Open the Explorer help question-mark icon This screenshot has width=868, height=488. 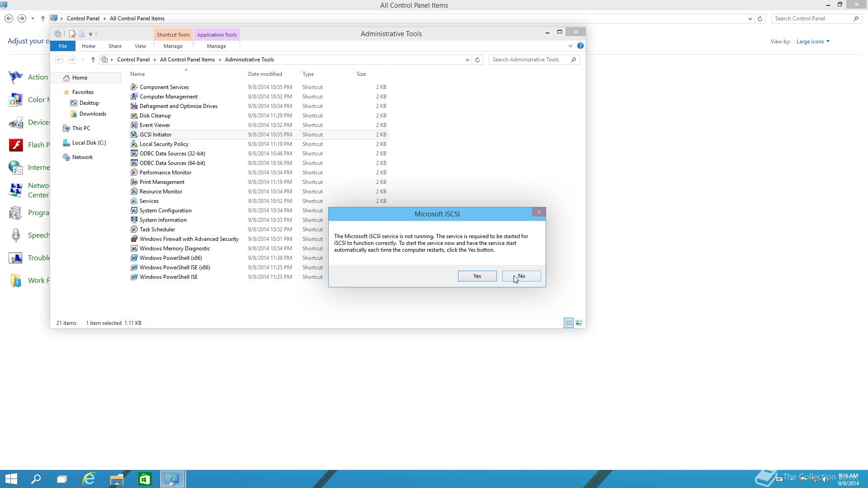(580, 46)
